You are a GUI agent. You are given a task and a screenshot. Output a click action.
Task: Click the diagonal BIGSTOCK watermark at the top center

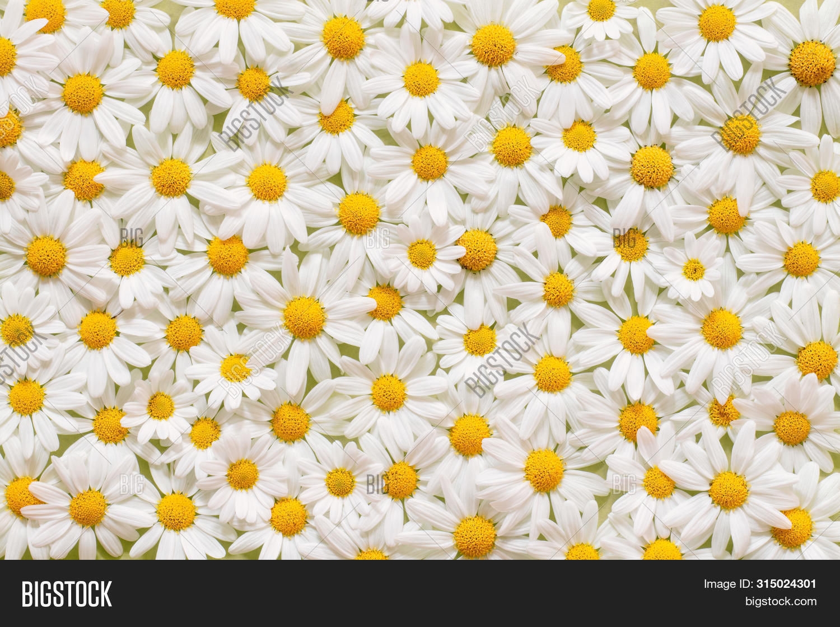pos(502,114)
